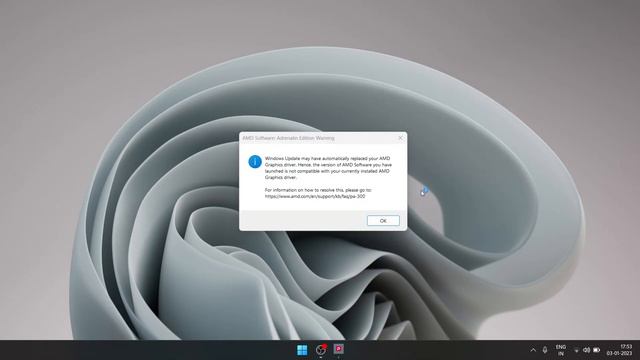This screenshot has height=360, width=640.
Task: Open the volume speaker tray icon
Action: click(587, 350)
